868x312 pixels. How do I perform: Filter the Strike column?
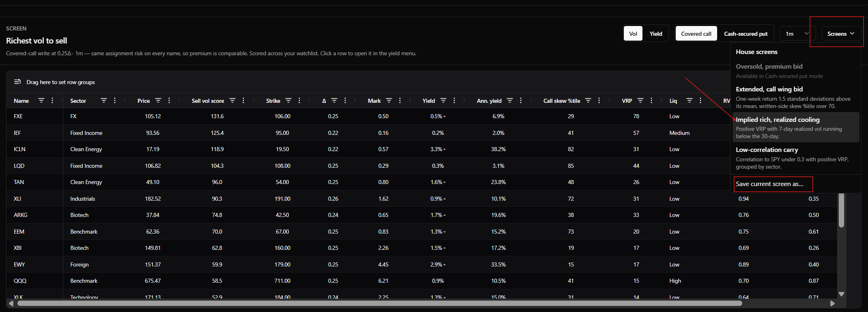tap(288, 100)
